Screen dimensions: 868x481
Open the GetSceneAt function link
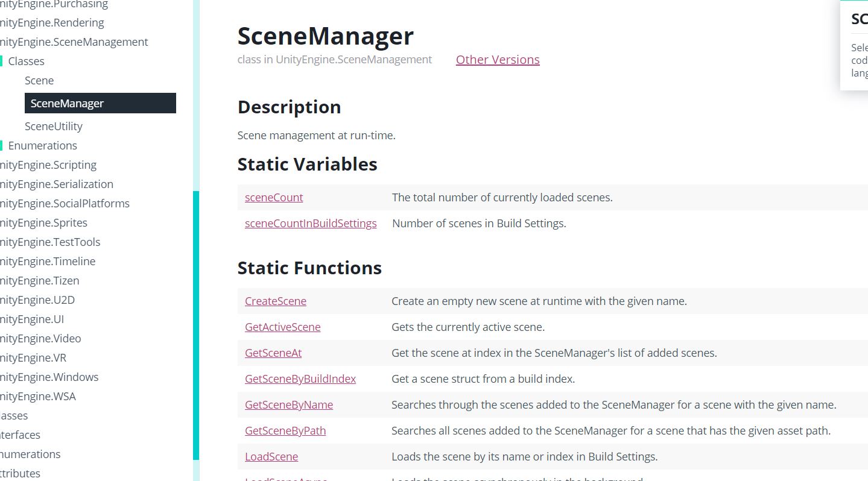[x=273, y=353]
